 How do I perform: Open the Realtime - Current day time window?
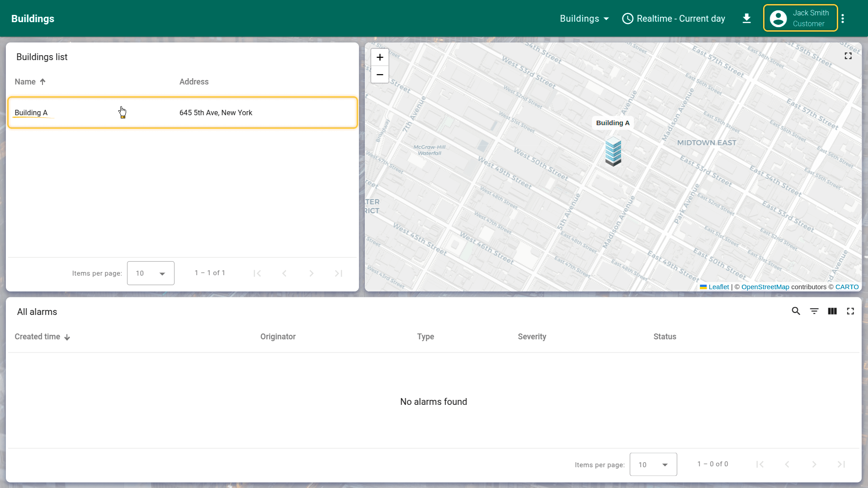674,19
